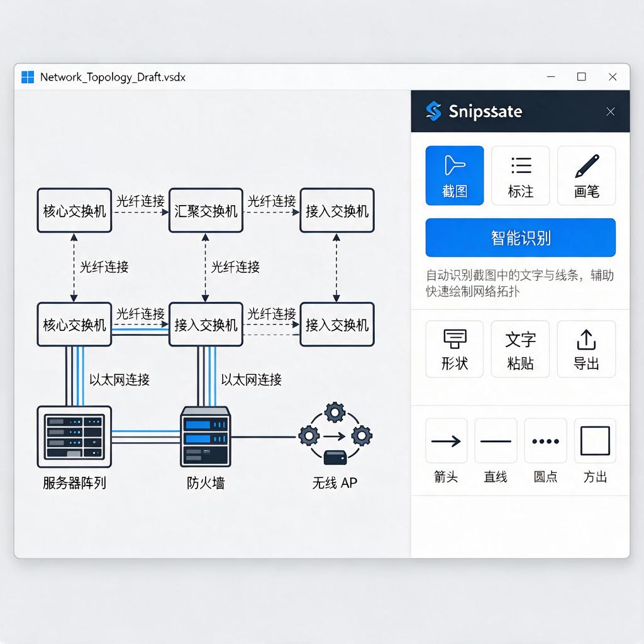Pick the 圆点 dotted line style
The width and height of the screenshot is (644, 644).
click(x=545, y=441)
